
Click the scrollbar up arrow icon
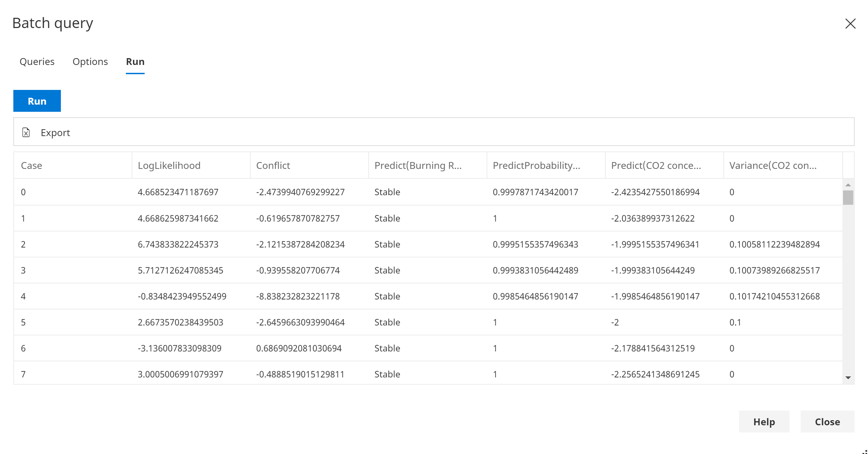pos(848,184)
